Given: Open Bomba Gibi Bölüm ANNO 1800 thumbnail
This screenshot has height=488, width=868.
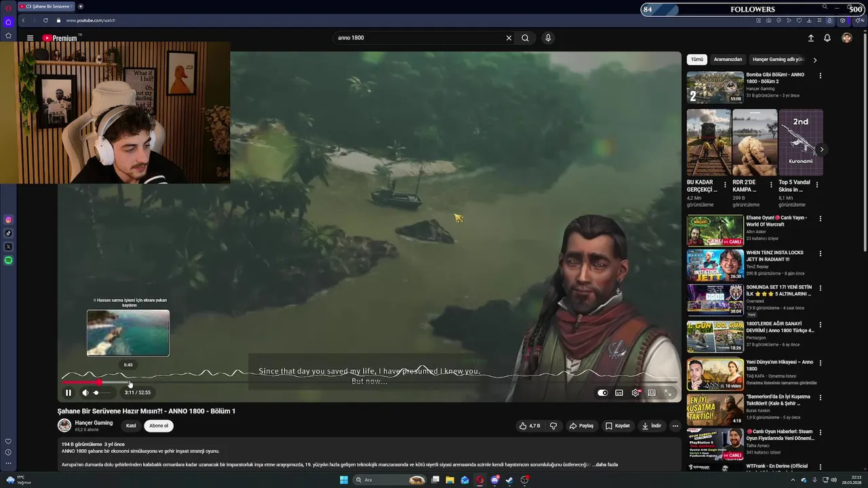Looking at the screenshot, I should click(x=715, y=87).
